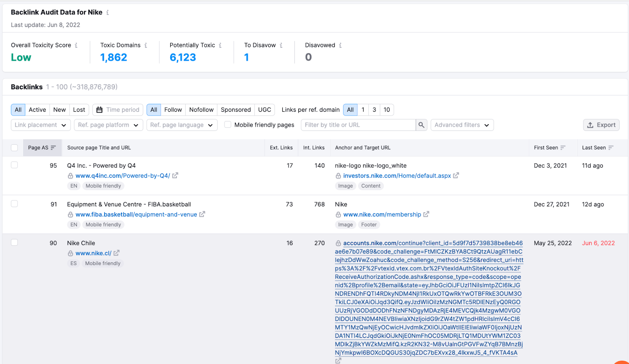Screen dimensions: 629x364
Task: Open Link placement dropdown
Action: 41,125
